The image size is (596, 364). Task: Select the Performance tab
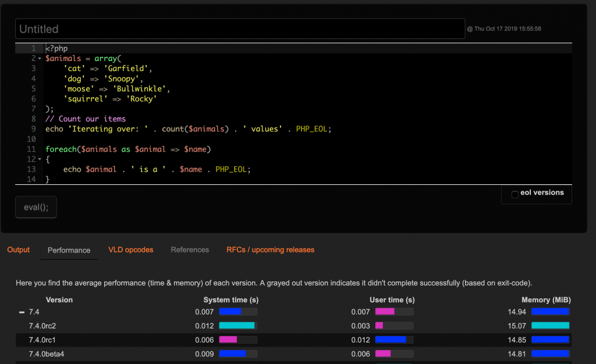(69, 251)
